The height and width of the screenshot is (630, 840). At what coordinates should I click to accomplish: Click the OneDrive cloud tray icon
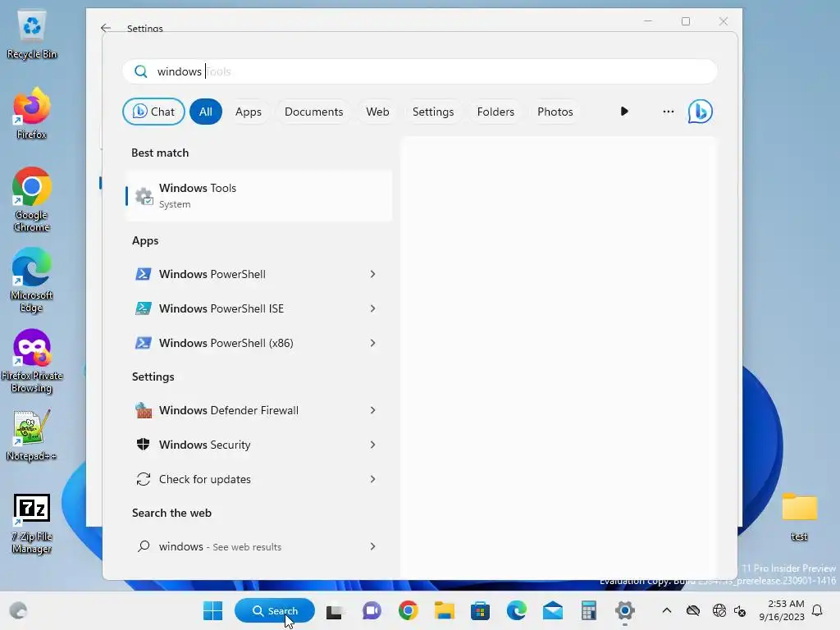(693, 610)
